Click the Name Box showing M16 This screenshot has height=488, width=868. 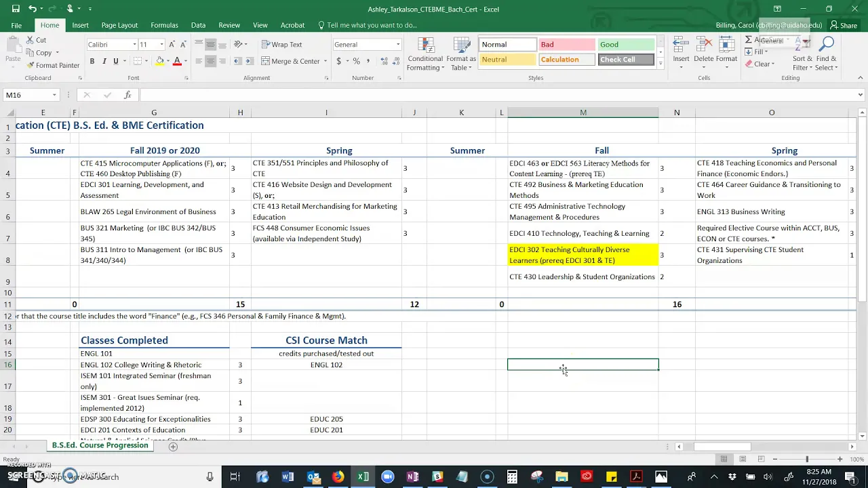tap(31, 95)
